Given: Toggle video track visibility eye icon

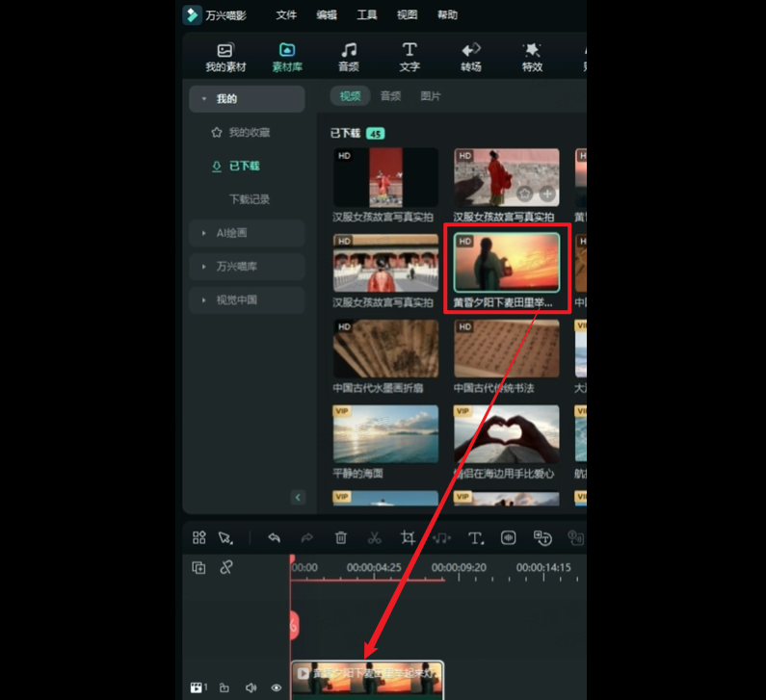Looking at the screenshot, I should coord(277,687).
